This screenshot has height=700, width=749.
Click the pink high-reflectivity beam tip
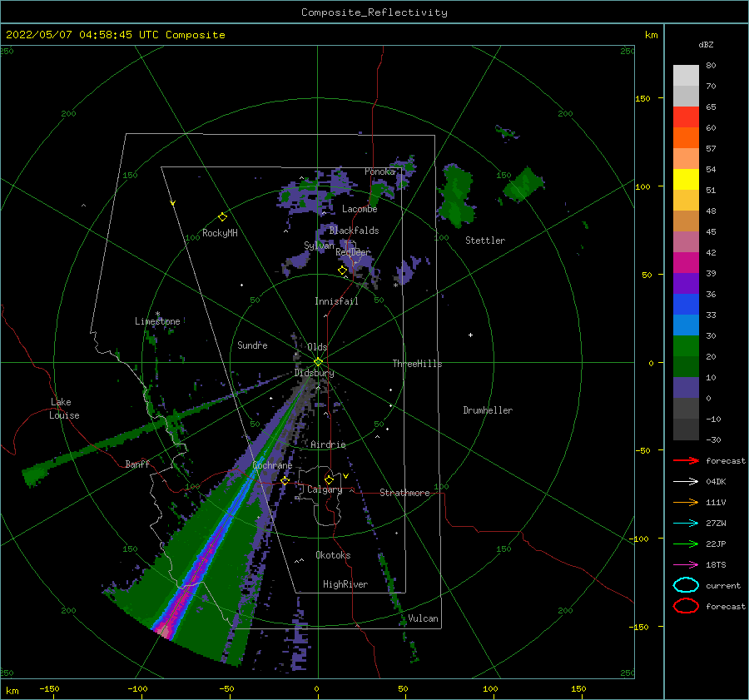[x=163, y=630]
